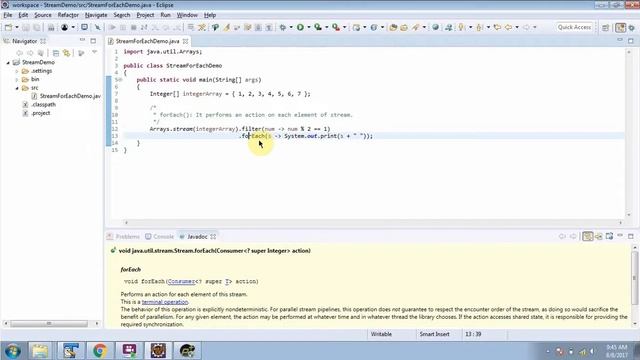Collapse the src folder
The height and width of the screenshot is (360, 640).
(x=17, y=88)
